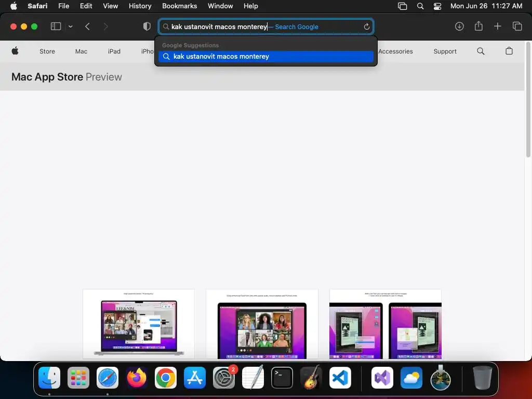Open the Store link in Apple navigation
The image size is (532, 399).
[47, 51]
